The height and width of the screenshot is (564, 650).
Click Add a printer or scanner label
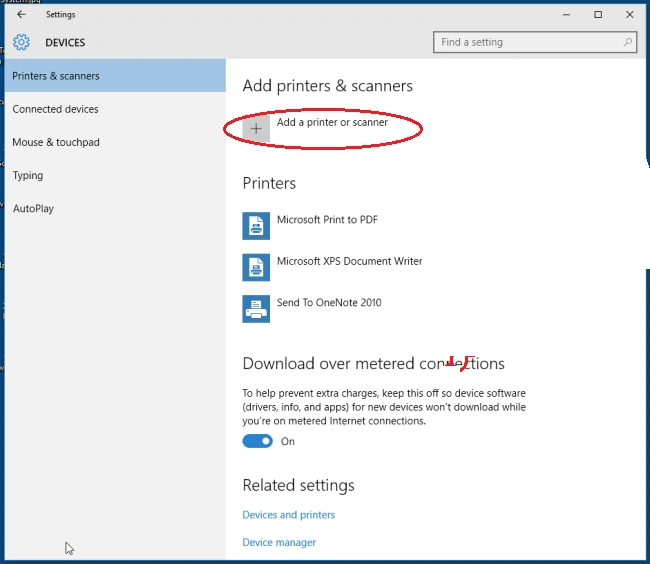332,122
